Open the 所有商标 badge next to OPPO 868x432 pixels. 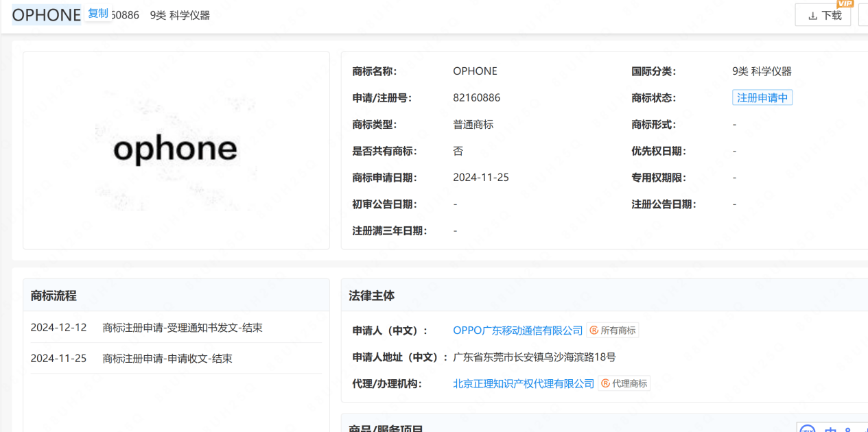(x=613, y=331)
